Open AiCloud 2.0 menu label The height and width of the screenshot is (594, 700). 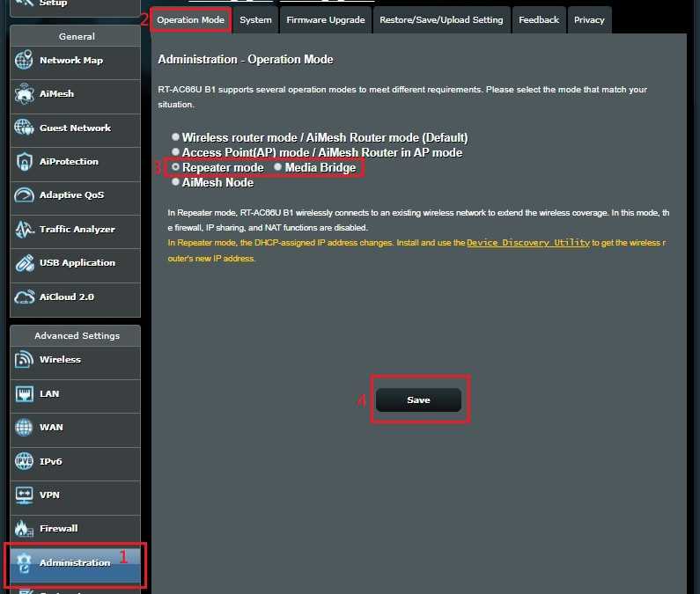67,297
